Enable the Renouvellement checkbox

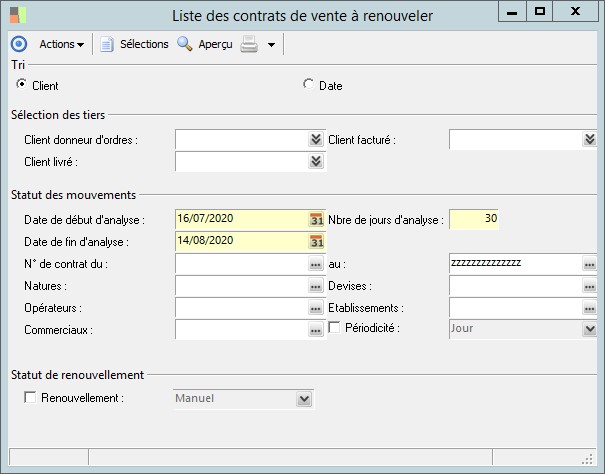[x=30, y=398]
